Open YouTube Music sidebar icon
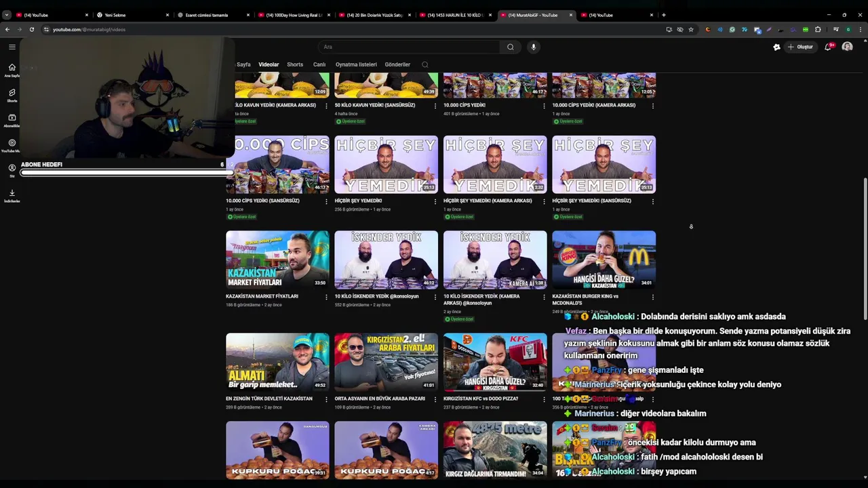The width and height of the screenshot is (868, 488). pos(12,146)
